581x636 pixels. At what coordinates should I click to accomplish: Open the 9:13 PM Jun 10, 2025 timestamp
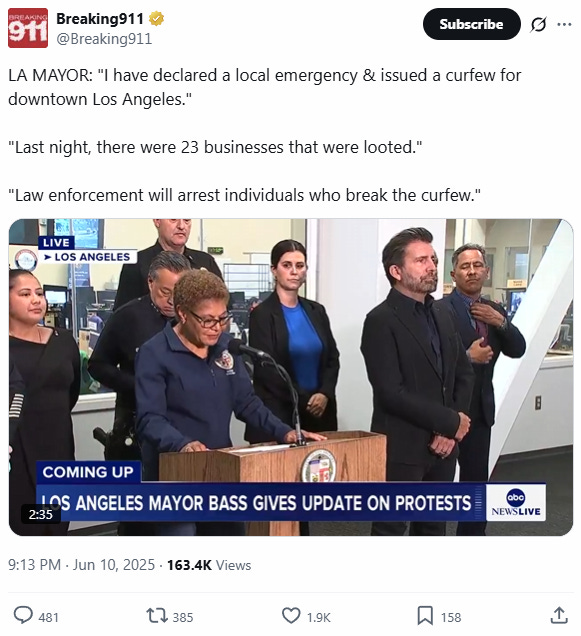click(x=82, y=565)
